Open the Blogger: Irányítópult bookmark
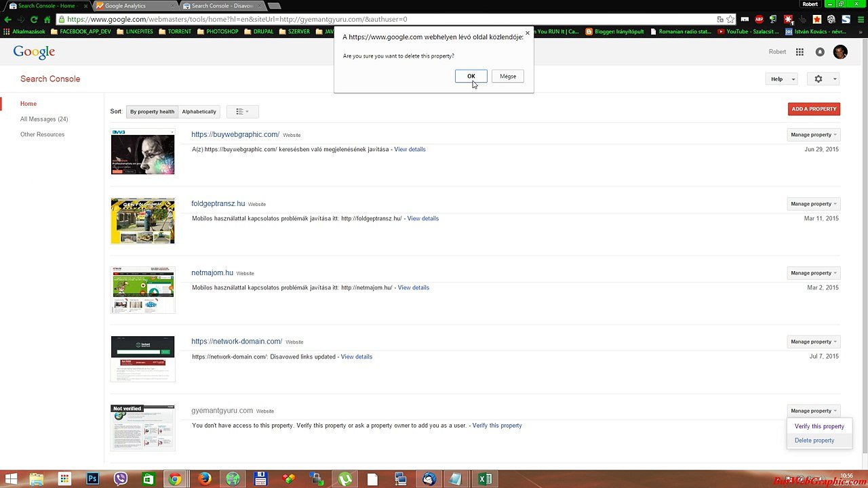Screen dimensions: 868x488 (x=615, y=32)
